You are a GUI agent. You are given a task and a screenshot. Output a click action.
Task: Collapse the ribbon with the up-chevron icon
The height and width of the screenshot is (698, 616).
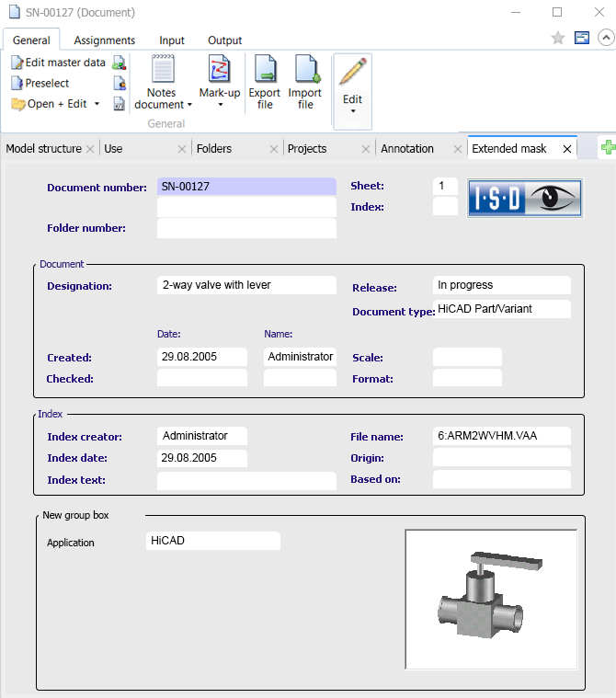pyautogui.click(x=606, y=38)
